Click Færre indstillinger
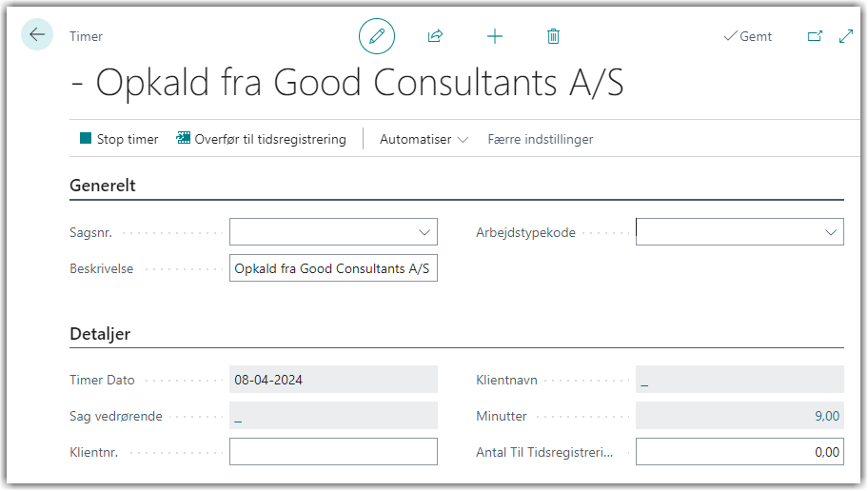This screenshot has width=868, height=491. tap(540, 139)
